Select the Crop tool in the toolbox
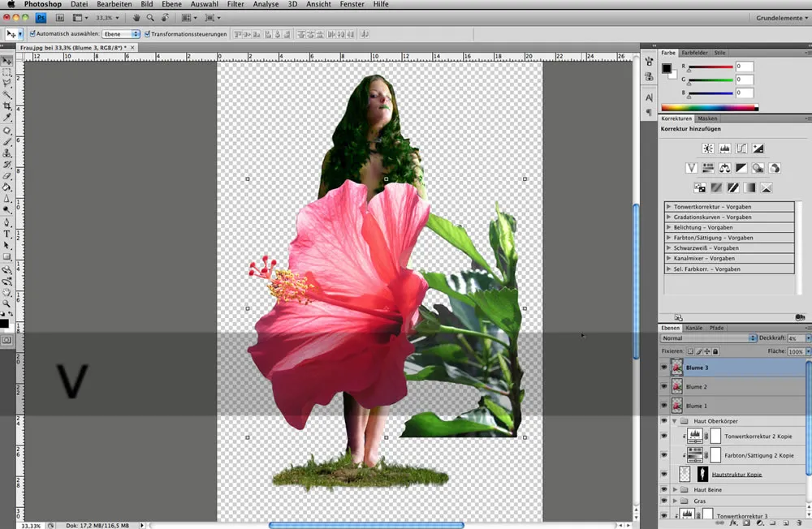 pyautogui.click(x=7, y=106)
